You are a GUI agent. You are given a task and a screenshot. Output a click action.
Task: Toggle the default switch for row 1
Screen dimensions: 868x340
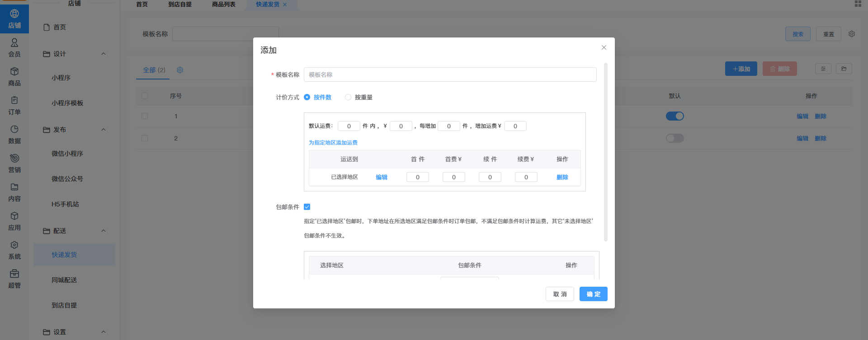tap(675, 116)
